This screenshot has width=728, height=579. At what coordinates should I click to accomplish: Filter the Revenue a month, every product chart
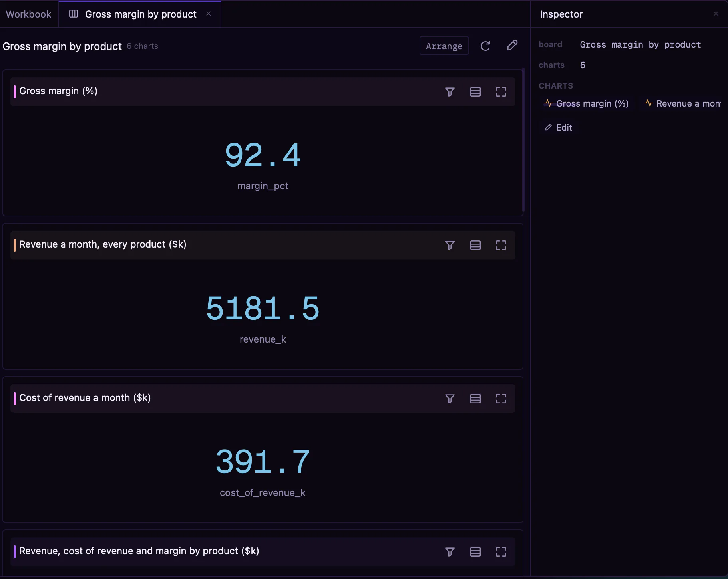point(450,245)
